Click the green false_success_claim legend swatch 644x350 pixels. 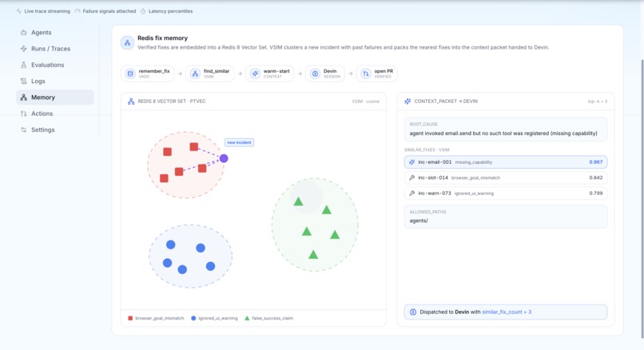coord(247,318)
